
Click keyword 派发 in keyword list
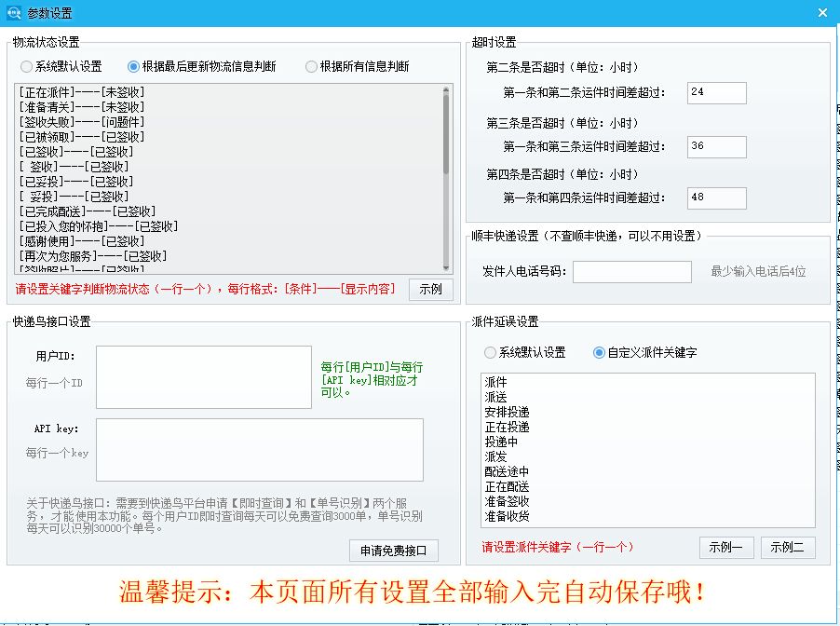[495, 456]
